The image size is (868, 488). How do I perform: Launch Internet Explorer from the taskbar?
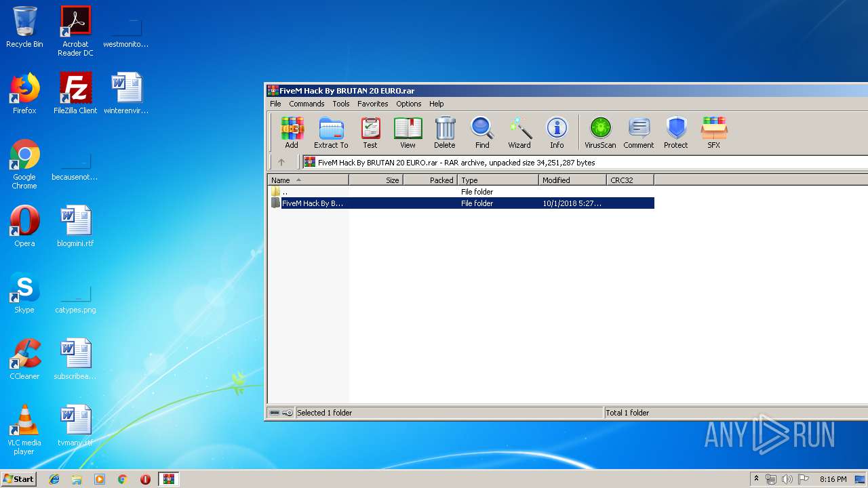click(54, 479)
